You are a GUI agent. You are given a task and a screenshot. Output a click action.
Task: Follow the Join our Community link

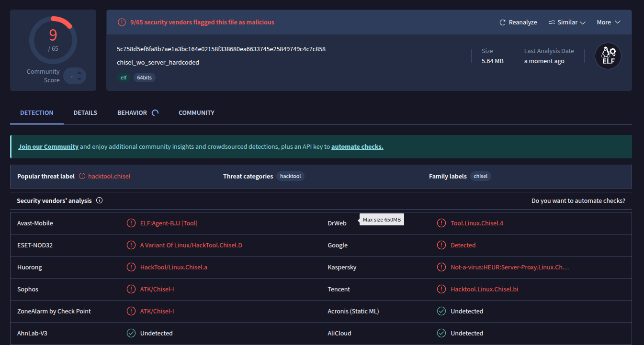pos(48,147)
